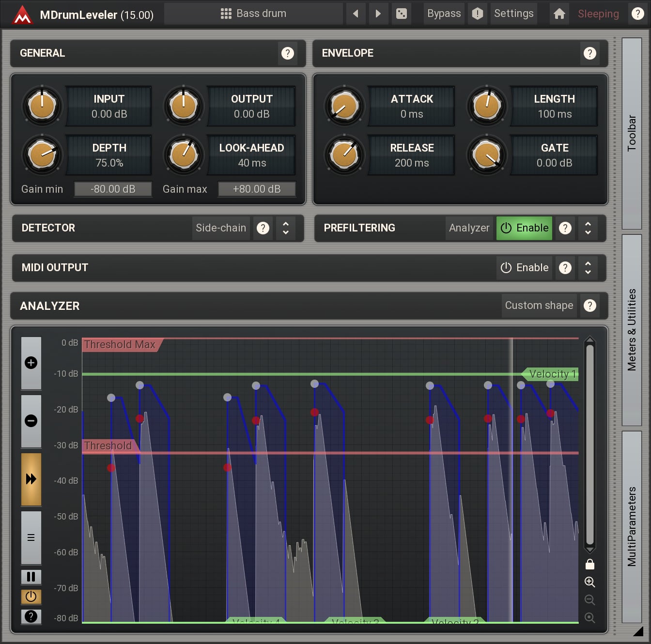This screenshot has width=651, height=644.
Task: Click the analyzer minus button
Action: click(x=31, y=421)
